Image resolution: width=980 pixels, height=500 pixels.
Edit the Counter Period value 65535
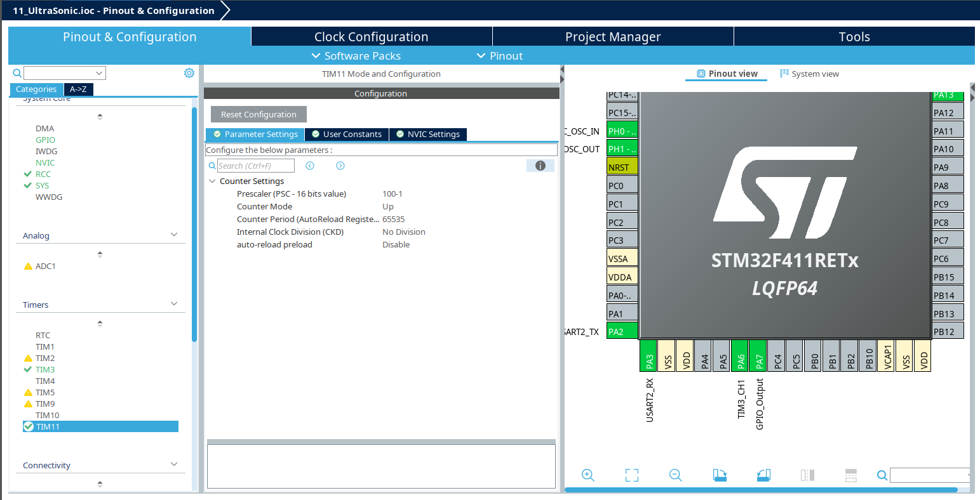click(x=393, y=219)
